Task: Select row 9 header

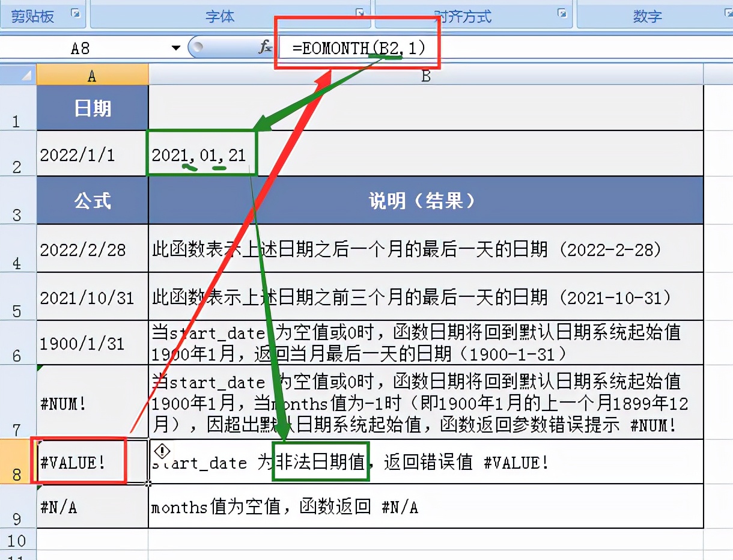Action: click(17, 507)
